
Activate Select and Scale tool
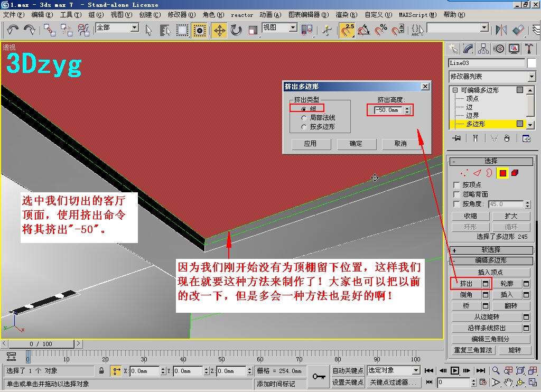click(253, 30)
